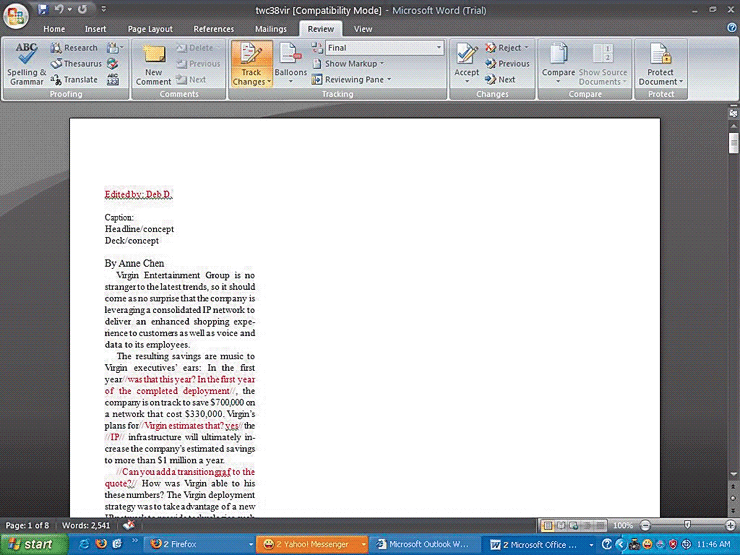
Task: Toggle Track Changes on or off
Action: (252, 64)
